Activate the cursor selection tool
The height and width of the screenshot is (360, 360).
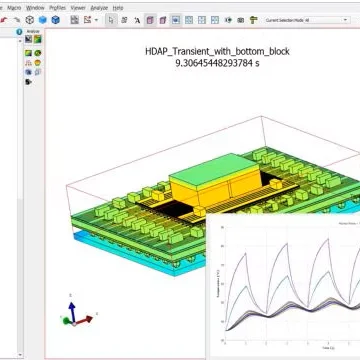(111, 20)
